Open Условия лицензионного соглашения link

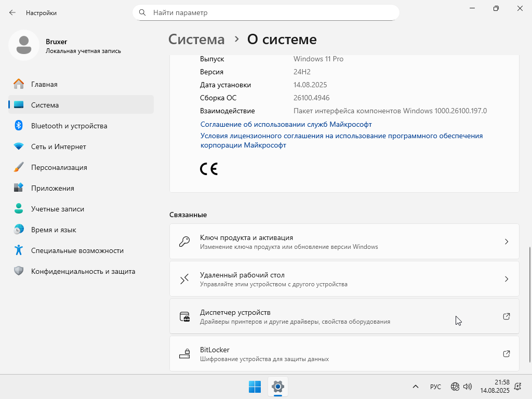coord(341,140)
